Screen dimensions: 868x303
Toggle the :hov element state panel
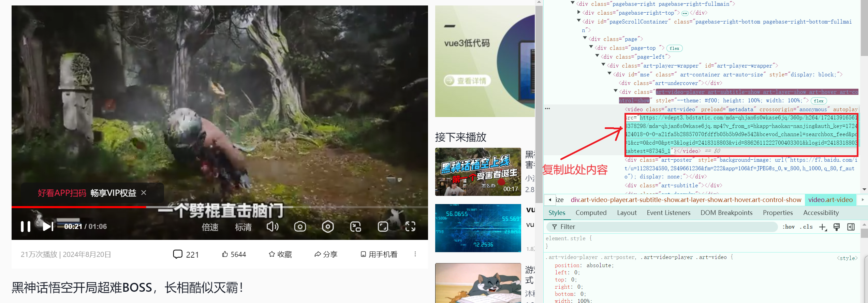coord(789,227)
